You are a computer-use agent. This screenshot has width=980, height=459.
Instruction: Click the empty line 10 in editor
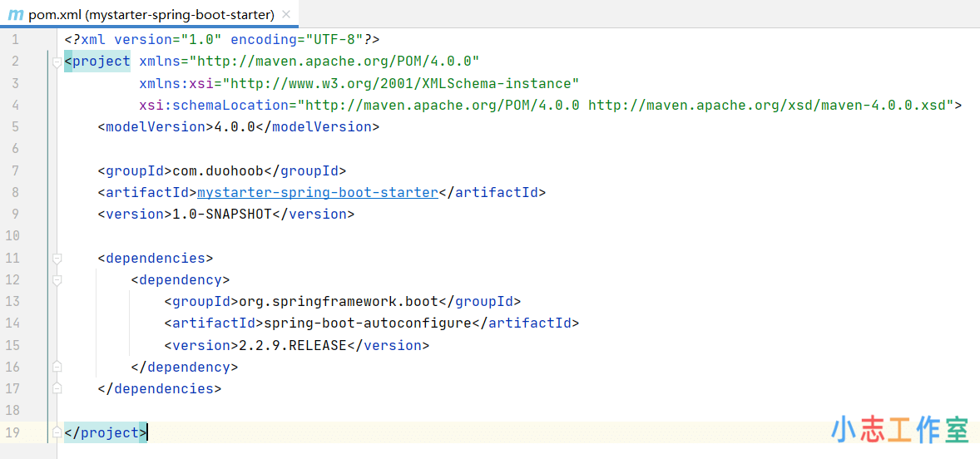click(x=333, y=236)
